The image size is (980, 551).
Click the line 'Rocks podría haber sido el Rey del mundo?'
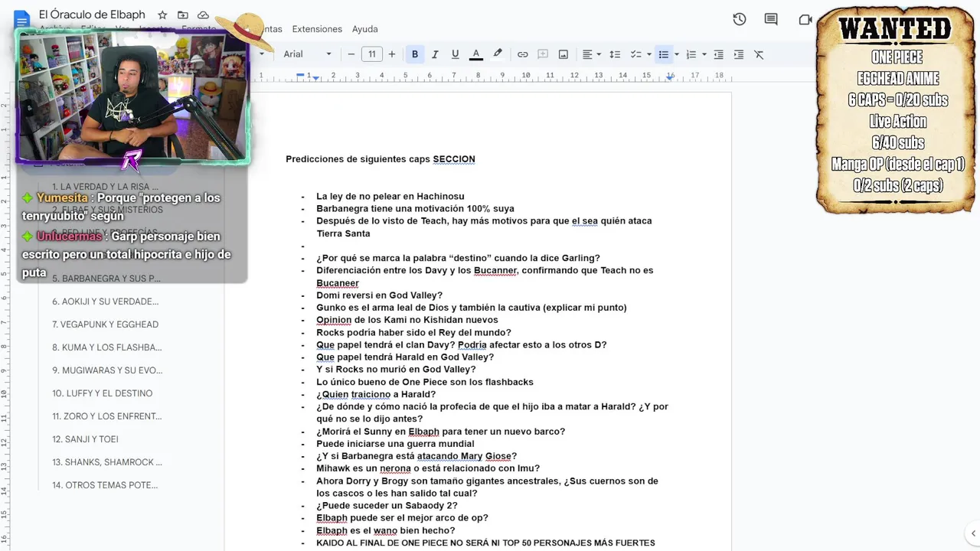click(x=413, y=332)
